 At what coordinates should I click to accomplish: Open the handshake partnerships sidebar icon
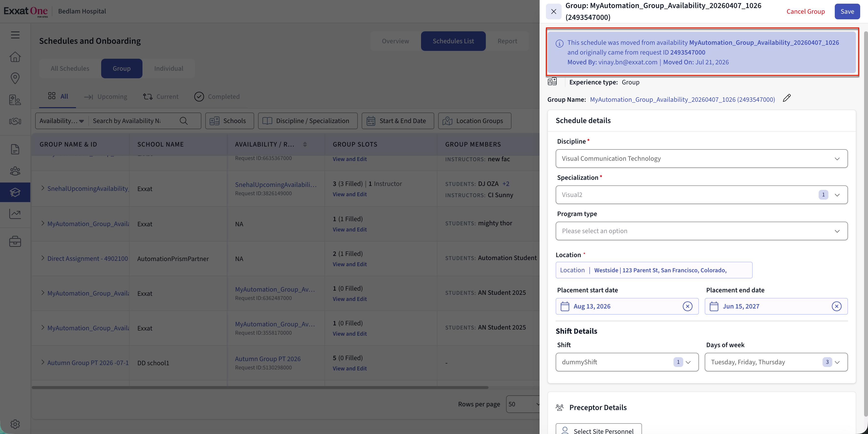[15, 121]
